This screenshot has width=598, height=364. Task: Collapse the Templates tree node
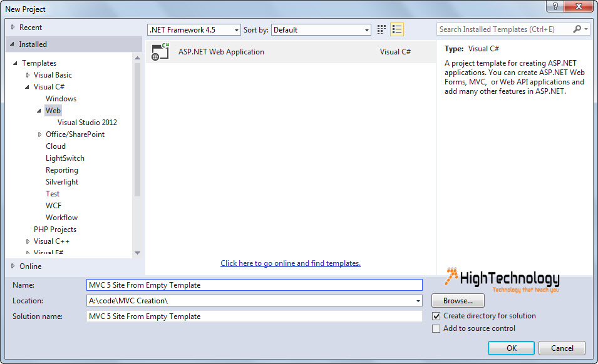[15, 63]
